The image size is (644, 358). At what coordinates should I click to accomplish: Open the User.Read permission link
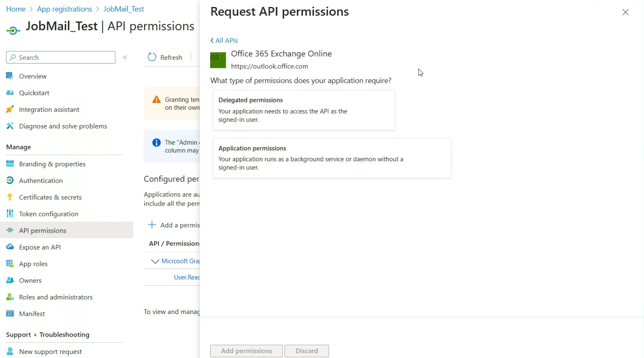(187, 277)
